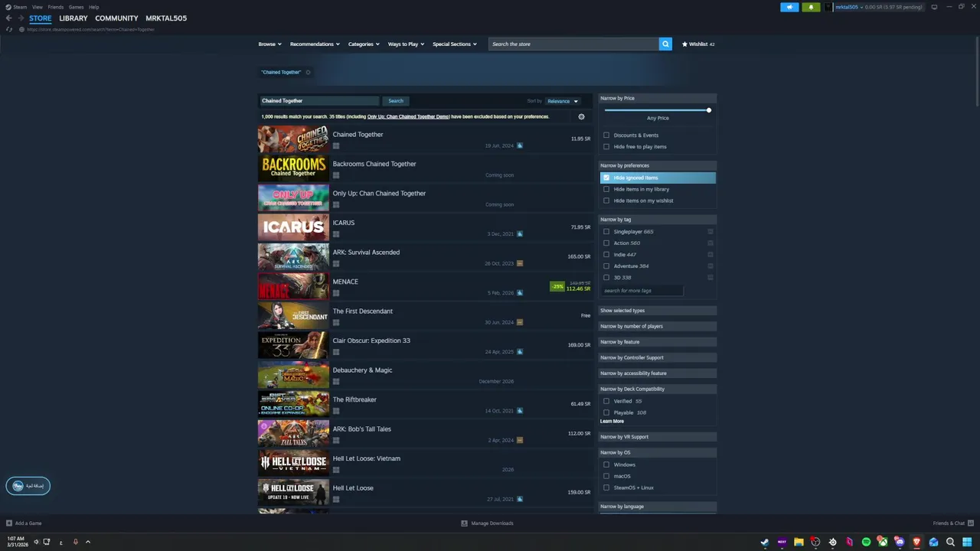Check the Indie tag filter
This screenshot has width=980, height=551.
[x=606, y=255]
